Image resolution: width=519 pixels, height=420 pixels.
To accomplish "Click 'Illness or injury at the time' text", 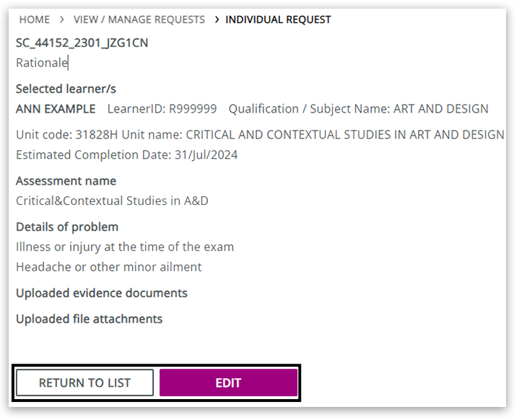I will click(125, 247).
